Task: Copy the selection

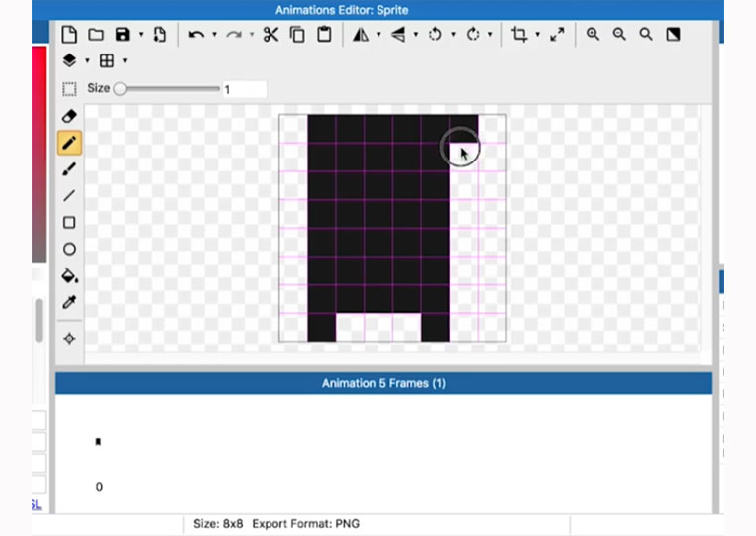Action: click(297, 35)
